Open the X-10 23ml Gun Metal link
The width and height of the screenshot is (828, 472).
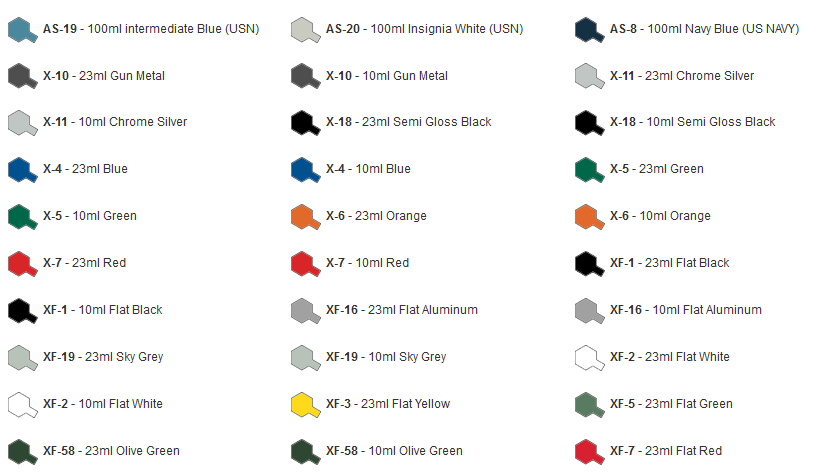[x=104, y=76]
